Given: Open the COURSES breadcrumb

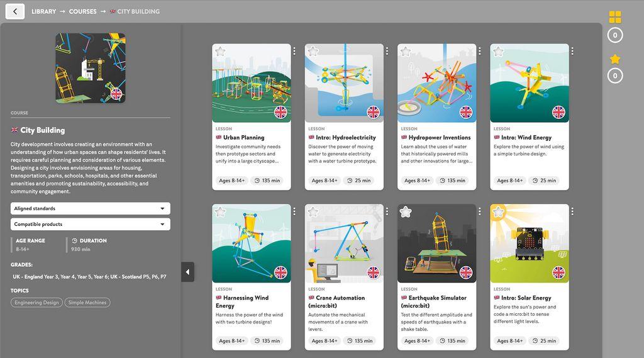Looking at the screenshot, I should click(82, 11).
